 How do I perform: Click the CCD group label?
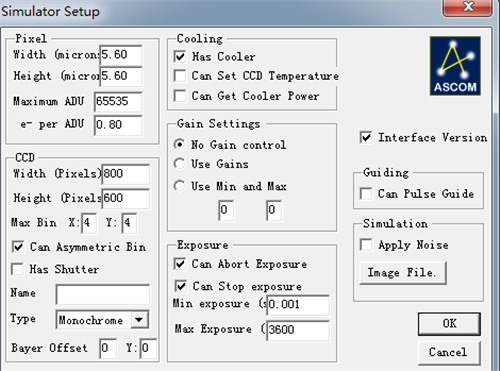click(25, 158)
